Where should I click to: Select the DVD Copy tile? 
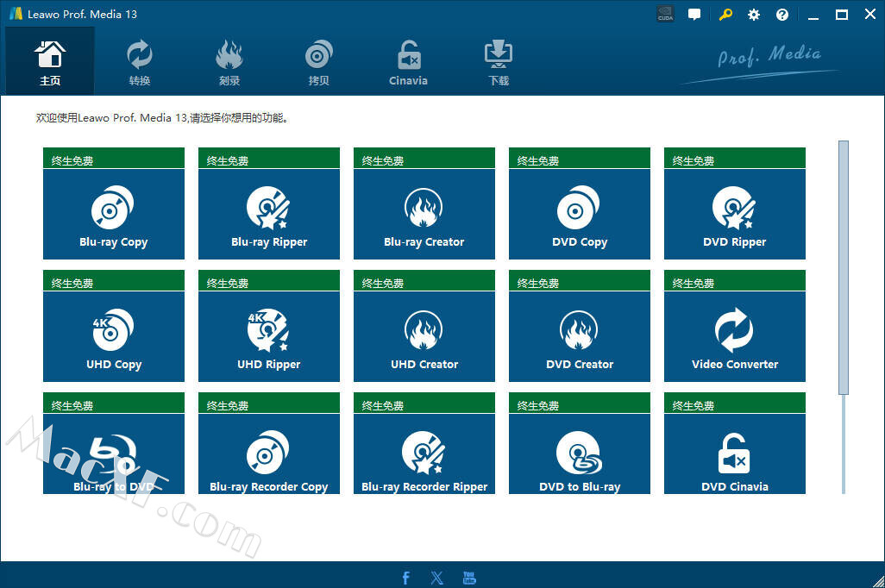(580, 214)
